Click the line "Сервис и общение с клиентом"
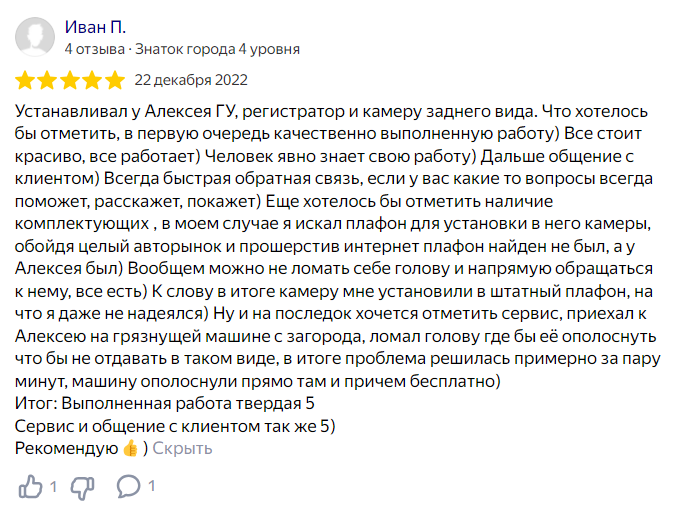677x511 pixels. tap(175, 426)
